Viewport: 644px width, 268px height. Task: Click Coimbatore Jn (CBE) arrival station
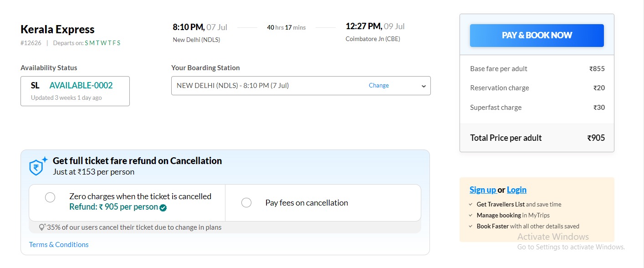click(x=373, y=39)
